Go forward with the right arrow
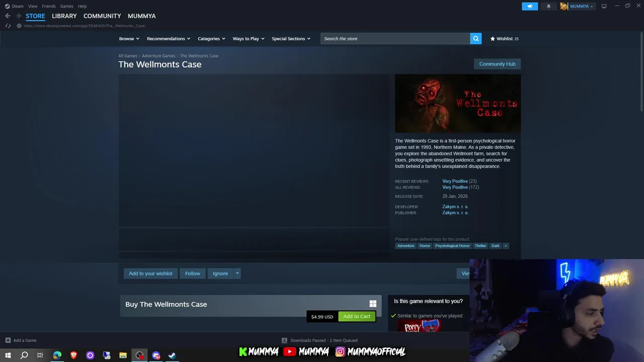 pyautogui.click(x=18, y=16)
